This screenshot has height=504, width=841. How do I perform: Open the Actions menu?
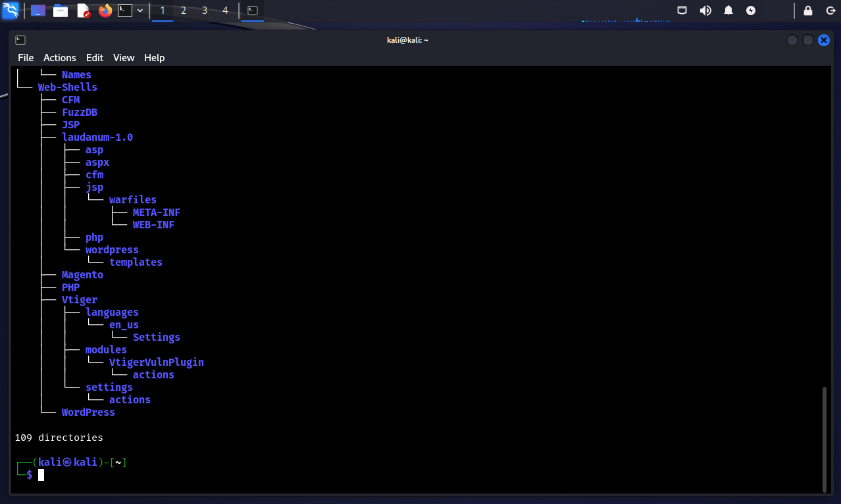pos(60,58)
